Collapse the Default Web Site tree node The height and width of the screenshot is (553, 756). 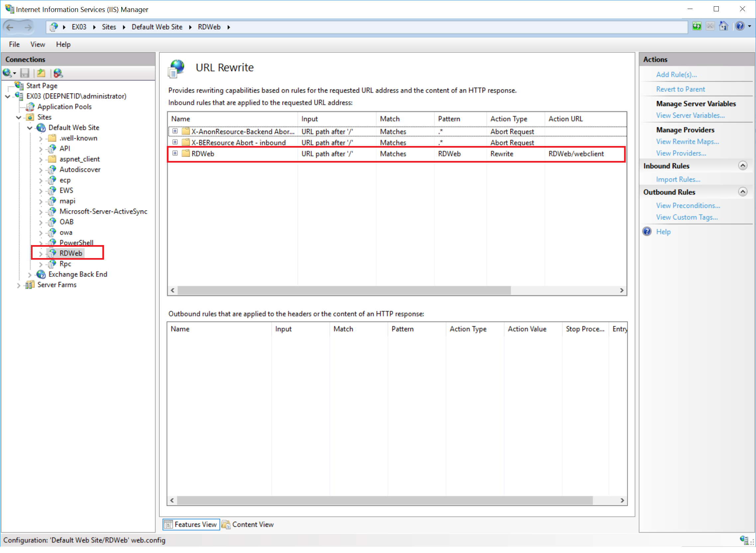click(30, 128)
